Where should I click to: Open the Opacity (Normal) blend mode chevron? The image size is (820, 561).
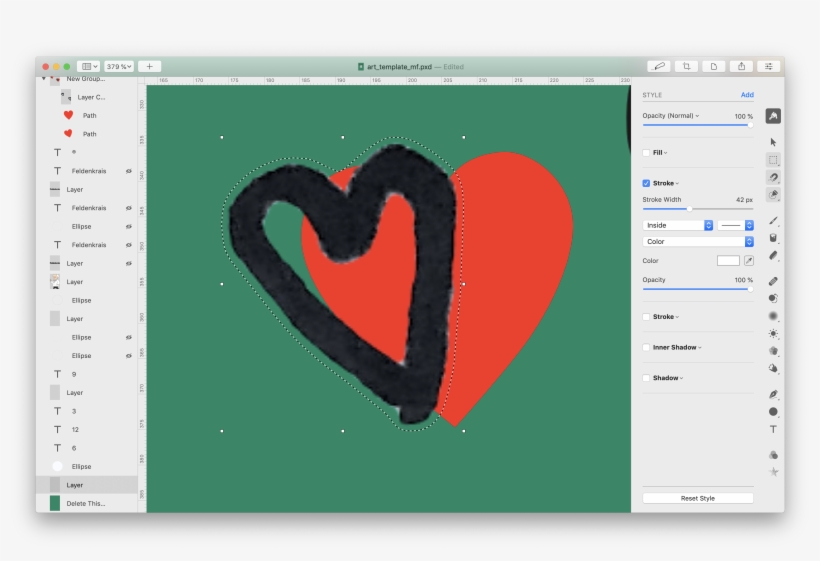697,116
